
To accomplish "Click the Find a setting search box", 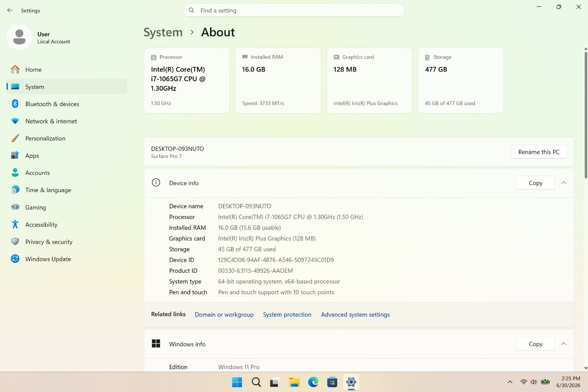I will coord(294,10).
